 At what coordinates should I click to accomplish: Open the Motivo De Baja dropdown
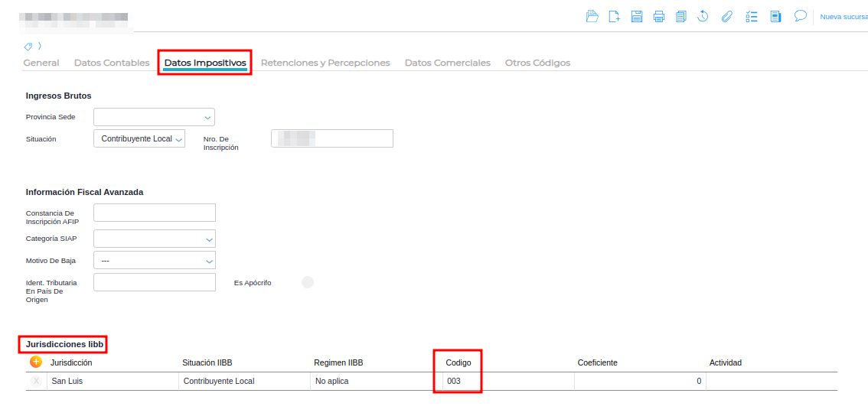tap(155, 260)
